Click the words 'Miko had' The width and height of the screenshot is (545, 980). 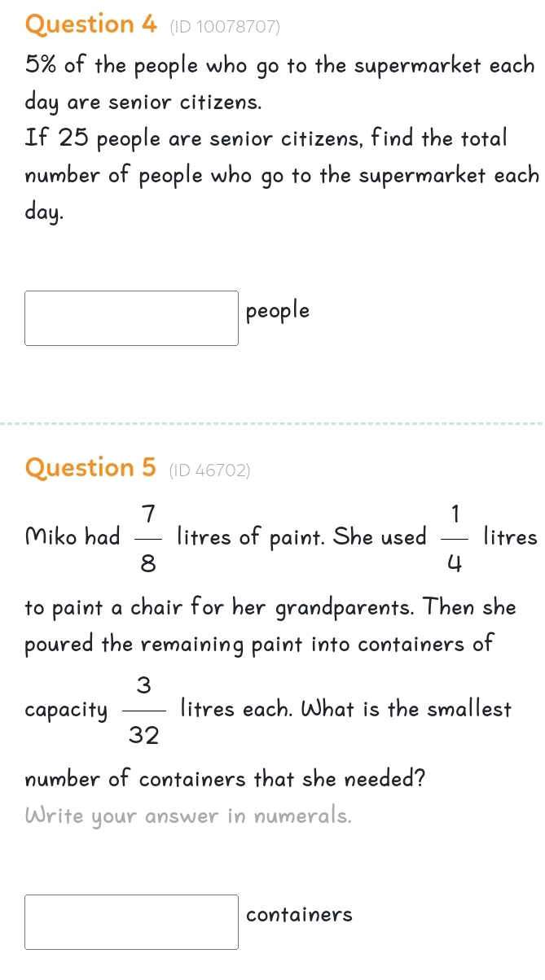coord(73,537)
